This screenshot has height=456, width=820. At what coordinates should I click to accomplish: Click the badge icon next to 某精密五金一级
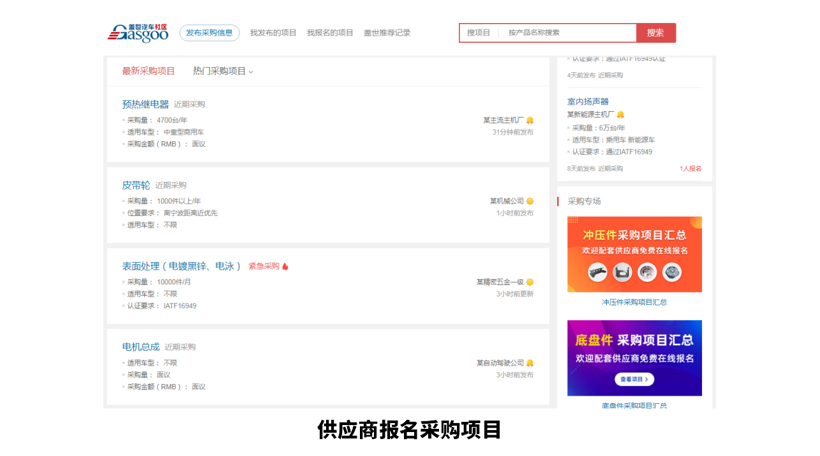click(x=530, y=282)
